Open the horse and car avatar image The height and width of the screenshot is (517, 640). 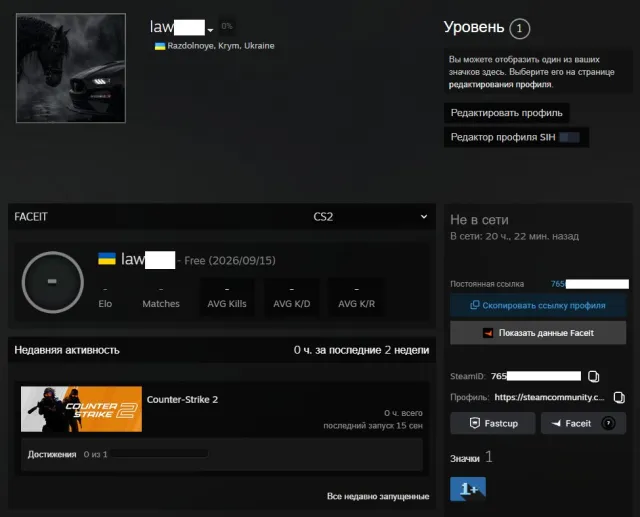(71, 68)
